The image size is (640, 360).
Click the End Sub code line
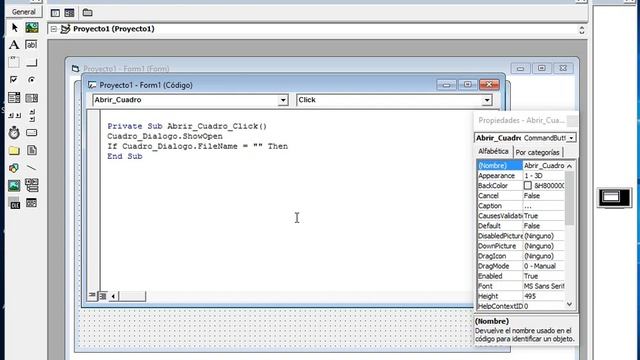125,156
